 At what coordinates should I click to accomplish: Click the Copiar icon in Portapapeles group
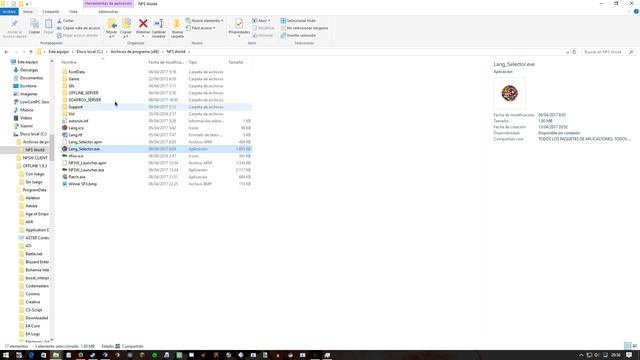(x=34, y=24)
